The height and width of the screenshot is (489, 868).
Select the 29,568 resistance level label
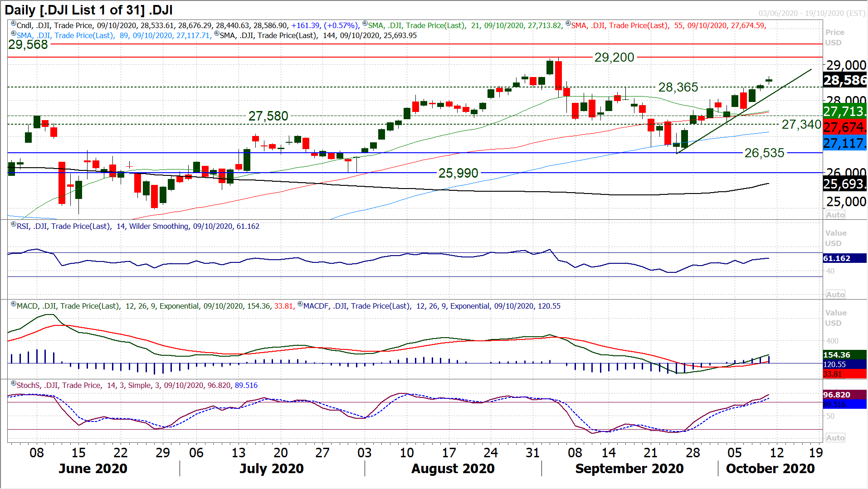click(28, 44)
